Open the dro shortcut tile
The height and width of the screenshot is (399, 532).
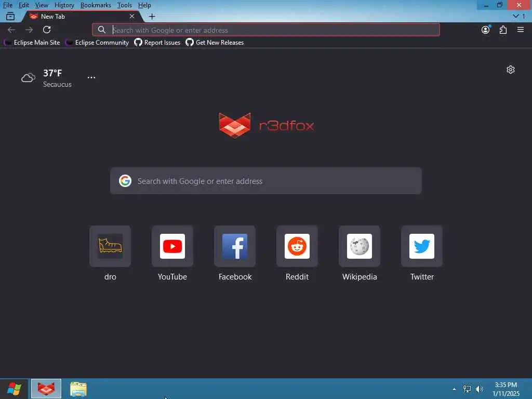pyautogui.click(x=110, y=246)
